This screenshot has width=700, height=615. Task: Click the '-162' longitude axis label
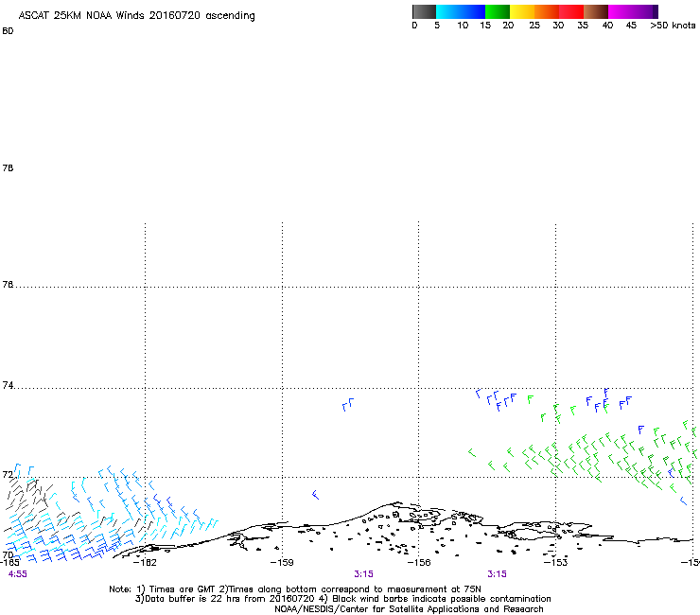[145, 562]
